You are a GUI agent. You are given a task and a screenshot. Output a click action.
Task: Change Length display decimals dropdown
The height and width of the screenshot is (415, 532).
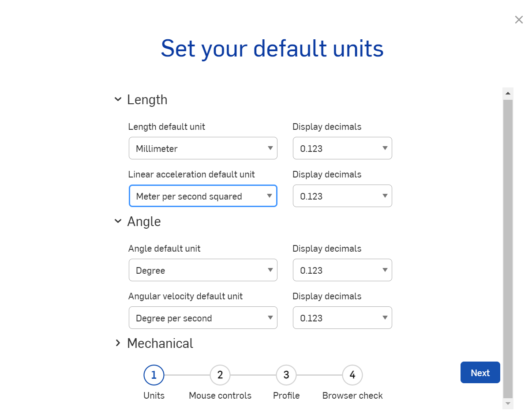click(342, 148)
